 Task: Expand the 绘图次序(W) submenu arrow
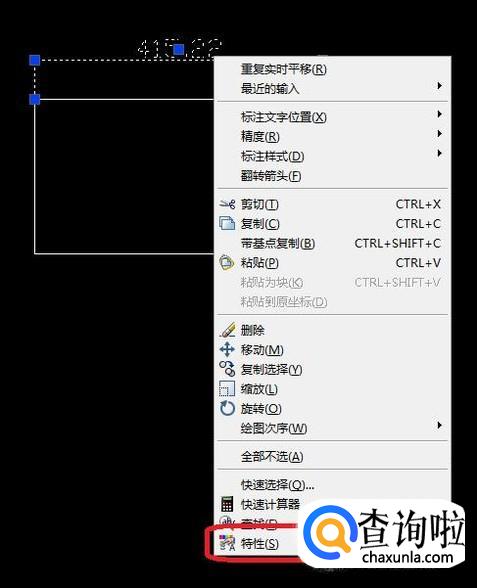click(440, 425)
